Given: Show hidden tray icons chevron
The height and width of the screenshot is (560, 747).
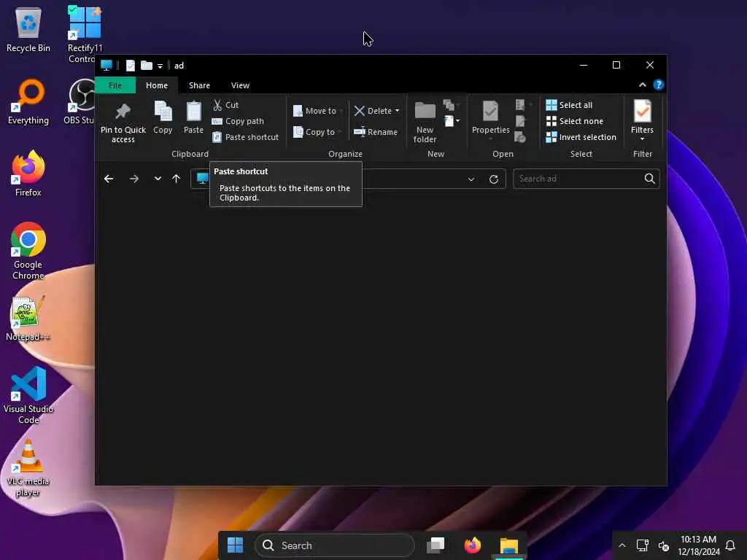Looking at the screenshot, I should [622, 545].
